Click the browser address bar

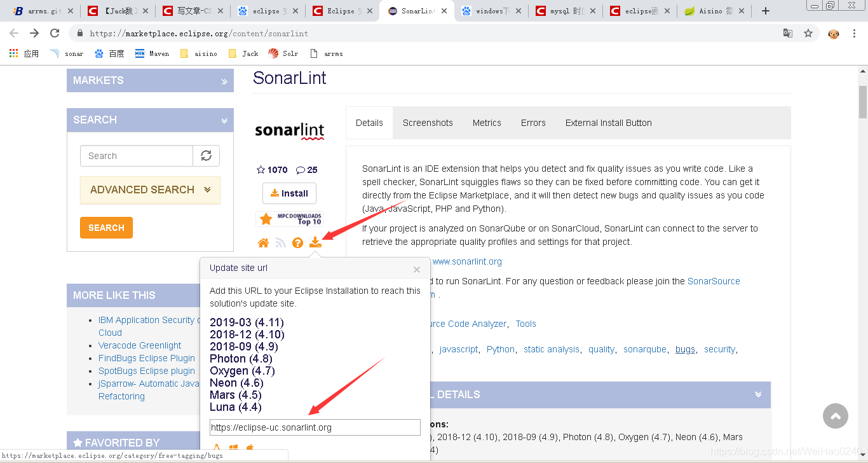[x=426, y=33]
